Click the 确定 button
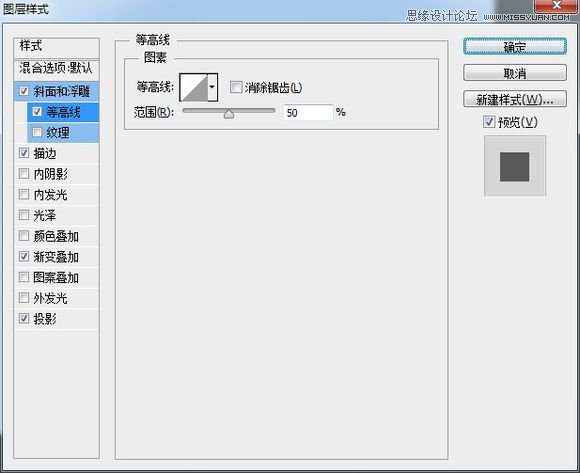 (x=515, y=47)
